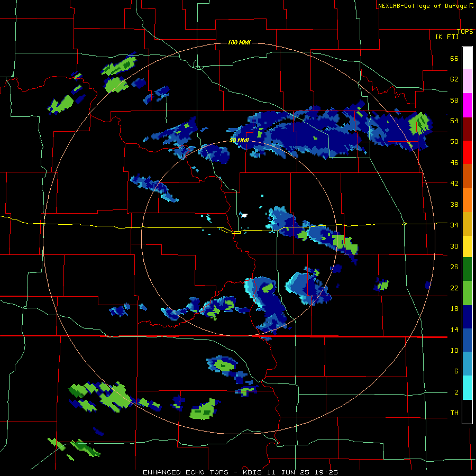Select the dark green legend swatch
This screenshot has height=476, width=476.
pos(467,269)
